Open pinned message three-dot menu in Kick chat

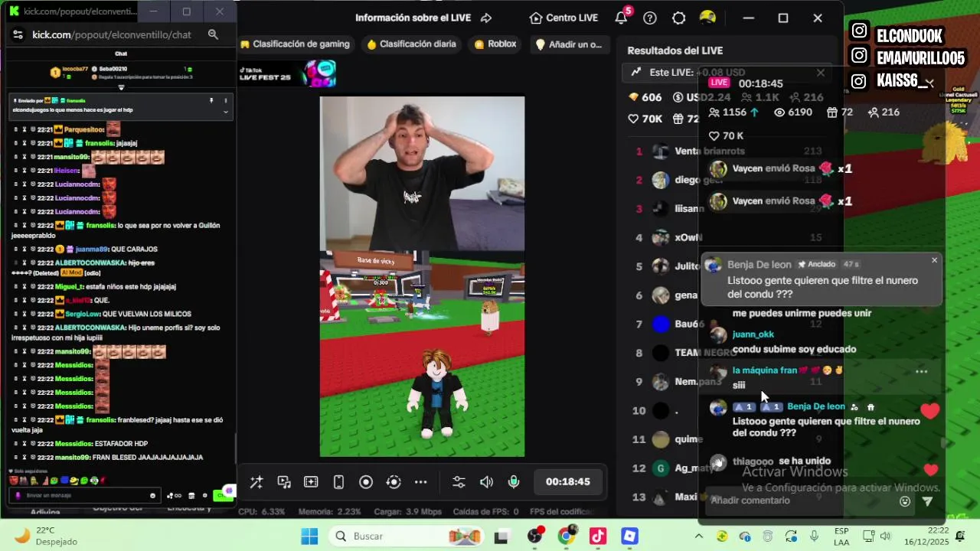[x=225, y=100]
